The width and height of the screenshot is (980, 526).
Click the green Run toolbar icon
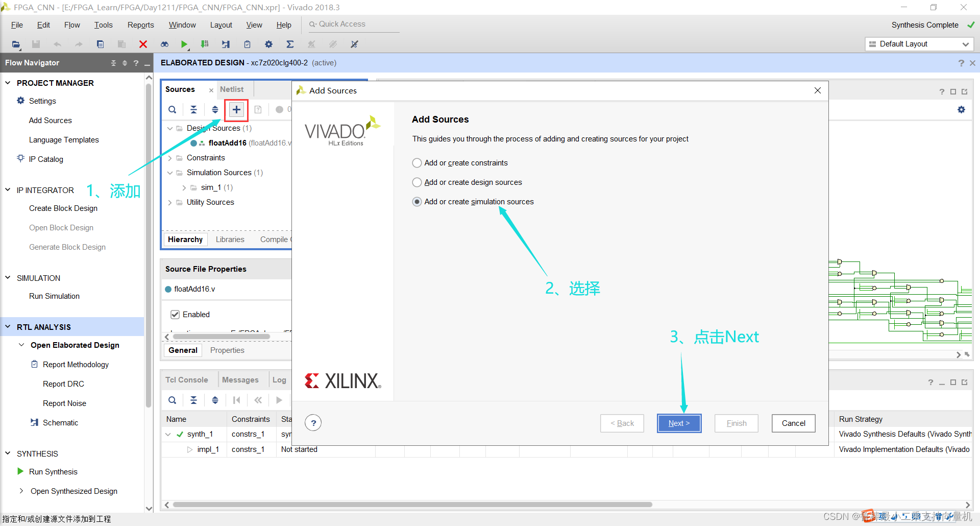click(x=184, y=44)
